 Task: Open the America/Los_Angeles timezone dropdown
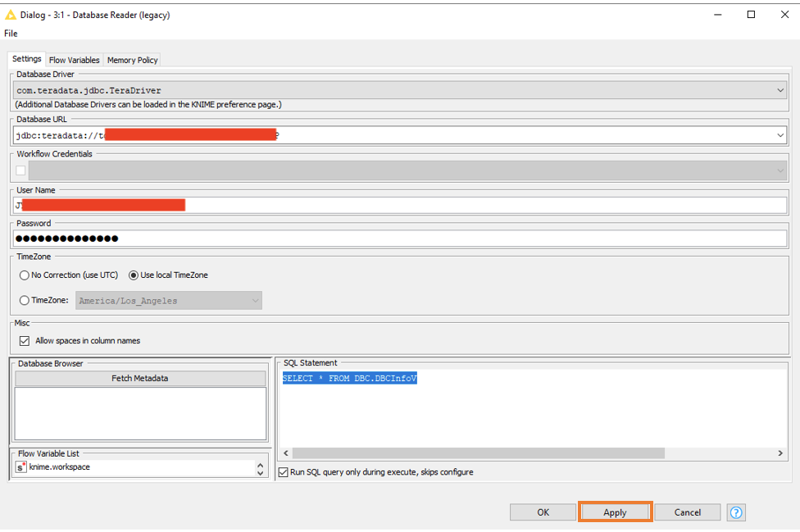point(255,301)
